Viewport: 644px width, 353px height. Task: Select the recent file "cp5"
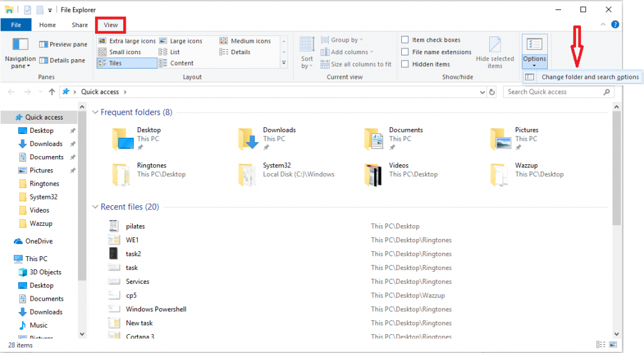[x=131, y=296]
